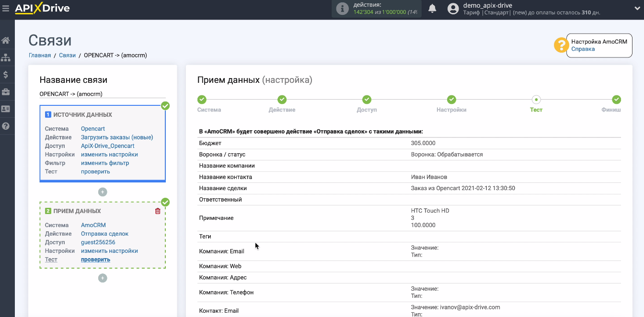Open the billing dollar sidebar icon
644x317 pixels.
pyautogui.click(x=6, y=75)
